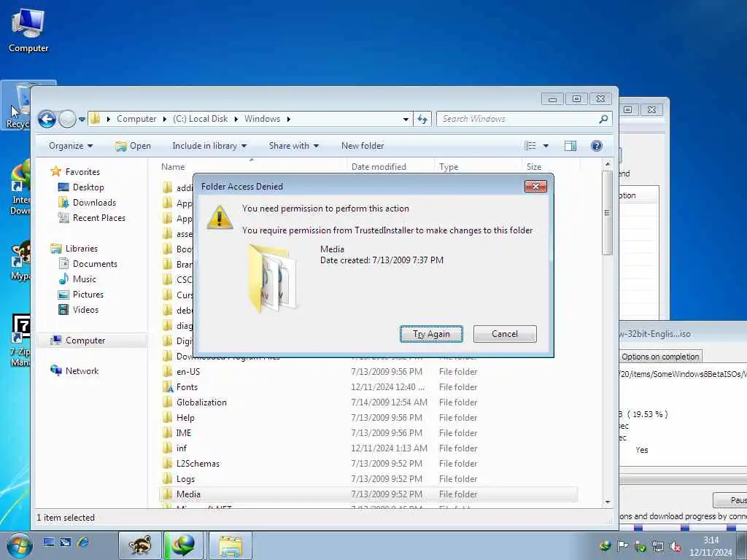This screenshot has width=747, height=560.
Task: Select Network in navigation pane
Action: click(x=82, y=371)
